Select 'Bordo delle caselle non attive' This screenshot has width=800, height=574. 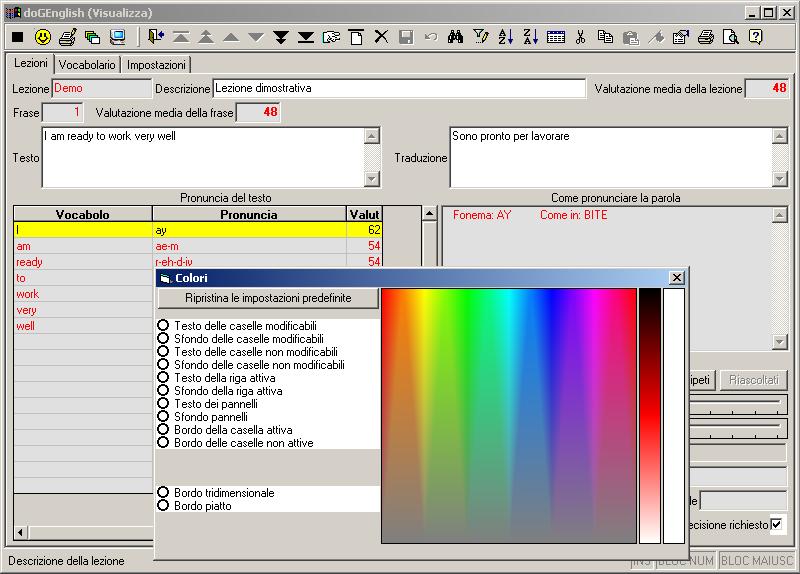tap(163, 442)
